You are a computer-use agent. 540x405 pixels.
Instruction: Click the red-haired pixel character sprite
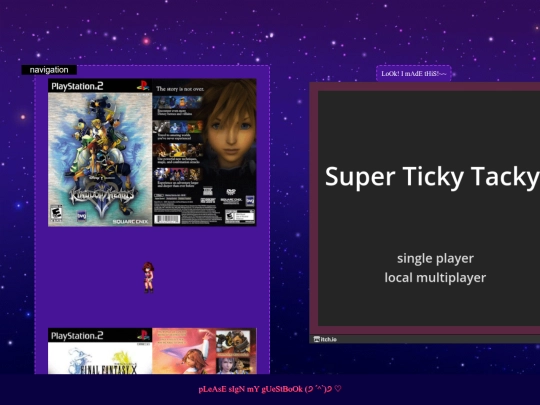[x=148, y=278]
